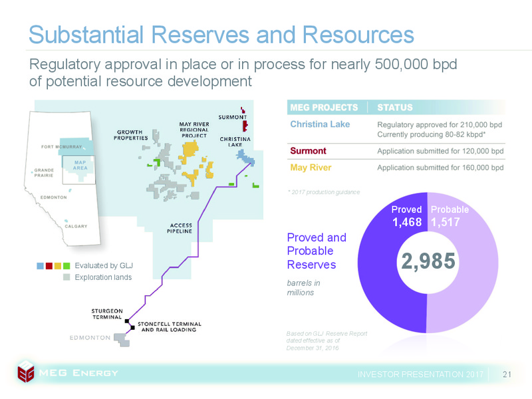
Task: Click 'Currently producing 80-82 kbpd*' text
Action: point(431,135)
